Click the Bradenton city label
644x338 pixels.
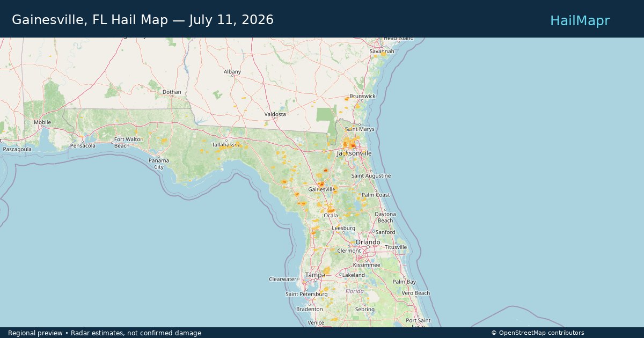(x=310, y=309)
